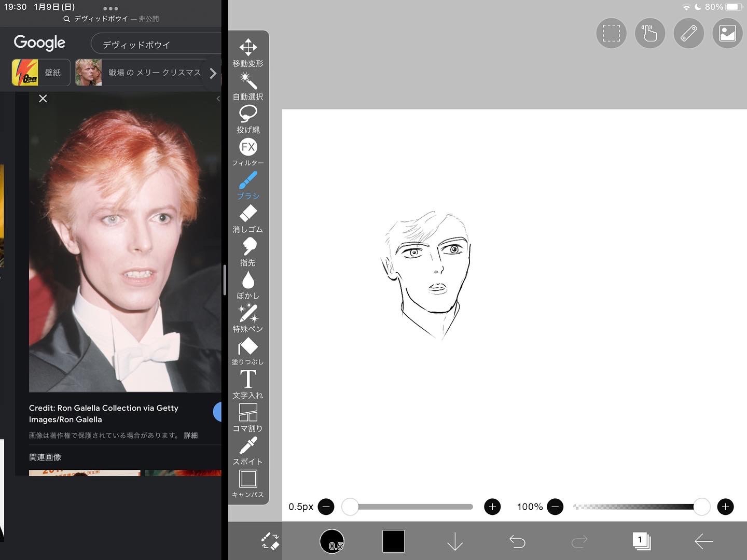The image size is (747, 560).
Task: Open the black color swatch
Action: coord(393,541)
